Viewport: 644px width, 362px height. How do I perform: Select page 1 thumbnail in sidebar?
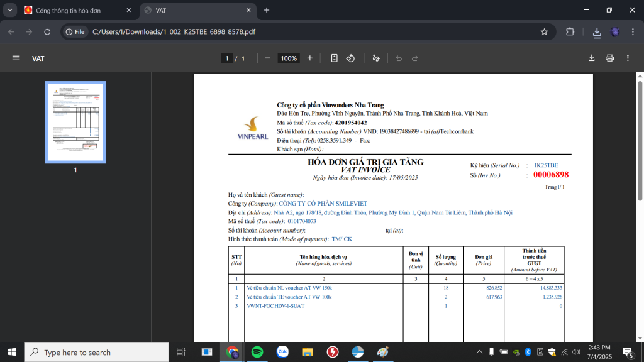(75, 123)
